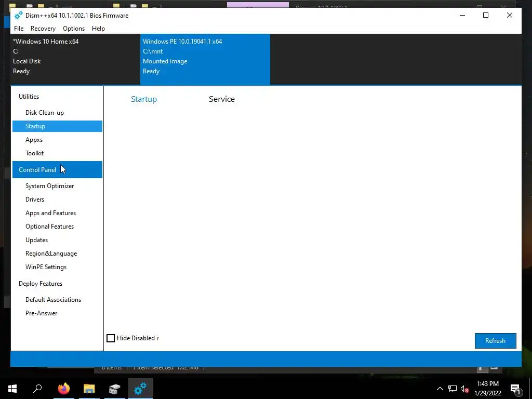The image size is (532, 399).
Task: Select the Windows PE mounted image tile
Action: coord(205,59)
